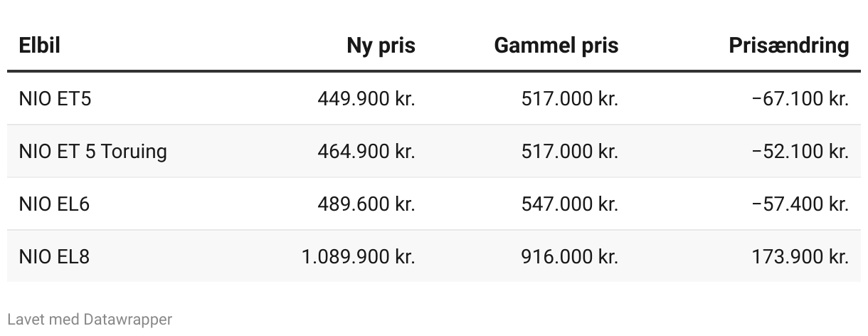Open the Lavet med Datawrapper link
This screenshot has width=868, height=336.
point(90,319)
